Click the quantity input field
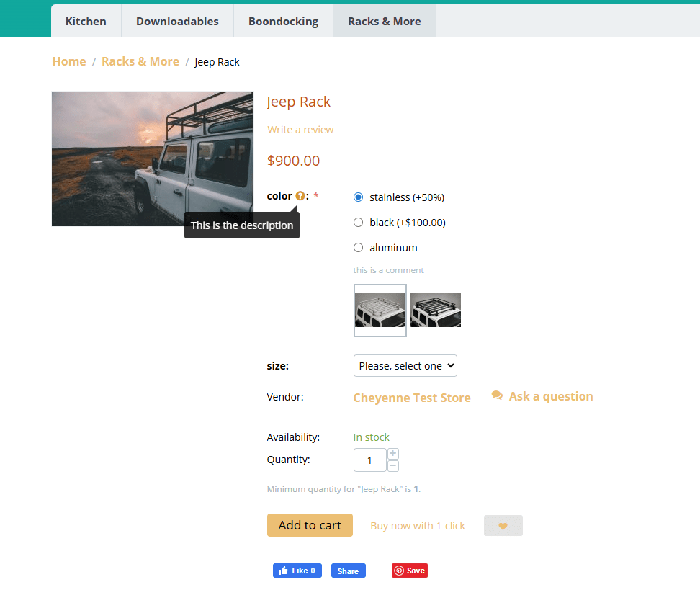The image size is (700, 590). 369,460
